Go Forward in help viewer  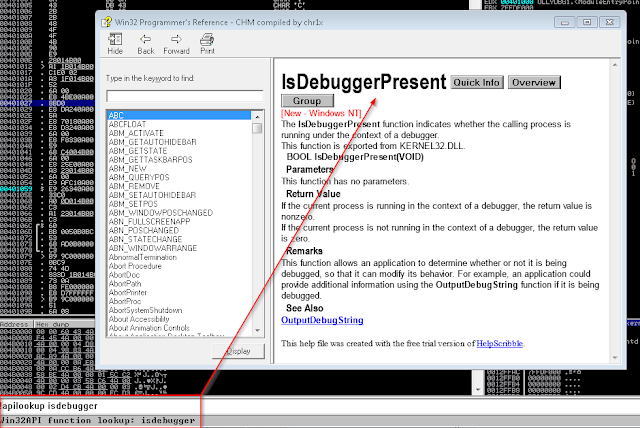click(176, 44)
